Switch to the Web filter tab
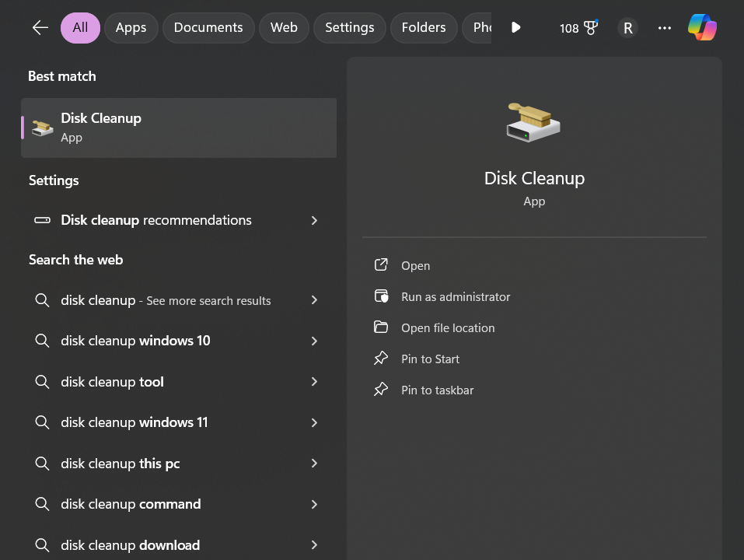 284,27
